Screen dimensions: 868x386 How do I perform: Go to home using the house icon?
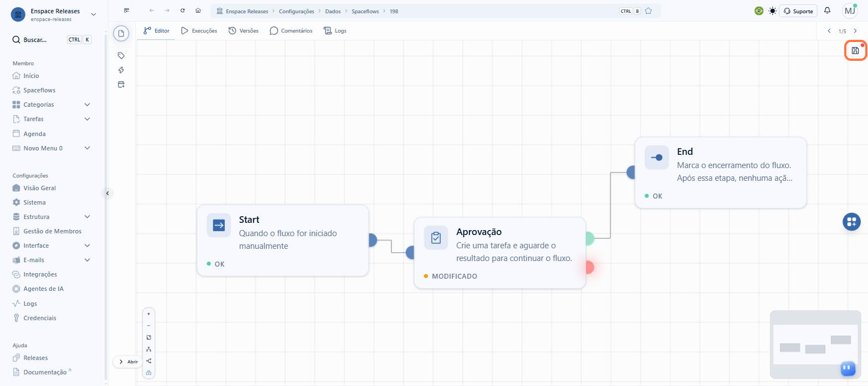click(x=198, y=11)
